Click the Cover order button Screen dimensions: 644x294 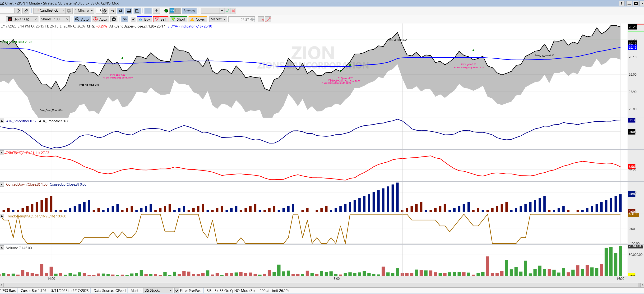click(198, 19)
